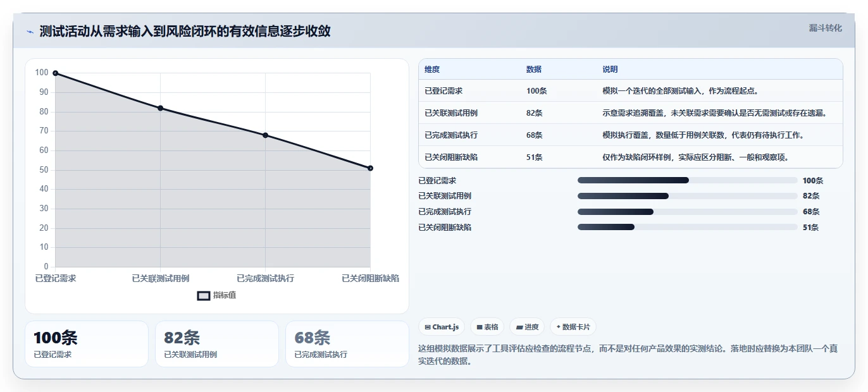Click the chart data point at 51
Screen dimensions: 868x392
pyautogui.click(x=370, y=168)
